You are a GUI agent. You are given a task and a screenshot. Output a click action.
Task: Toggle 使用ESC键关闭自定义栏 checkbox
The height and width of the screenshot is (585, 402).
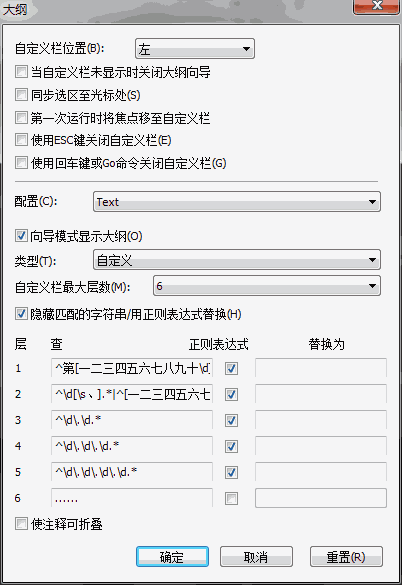21,140
